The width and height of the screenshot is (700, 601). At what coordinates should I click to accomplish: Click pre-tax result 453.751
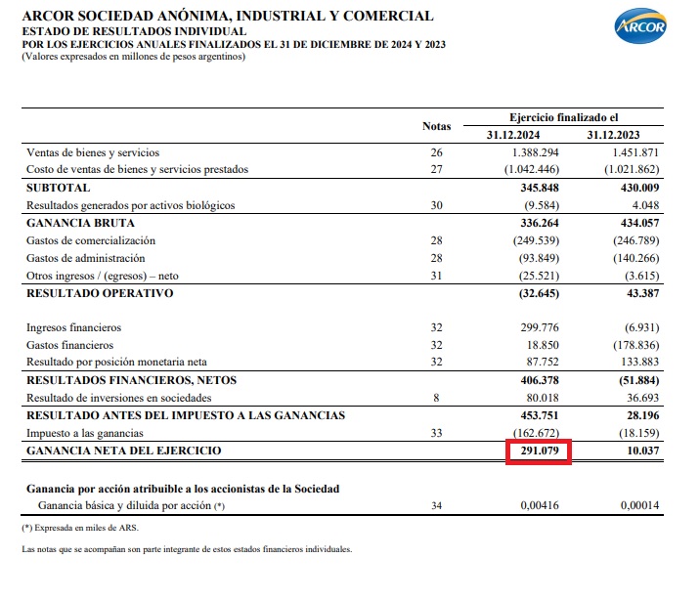540,416
